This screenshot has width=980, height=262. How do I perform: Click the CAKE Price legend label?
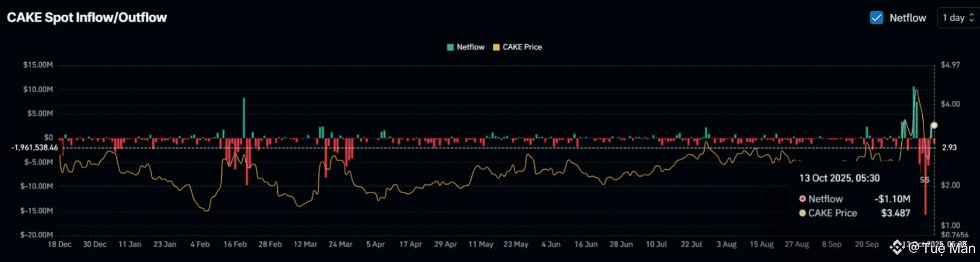[522, 47]
